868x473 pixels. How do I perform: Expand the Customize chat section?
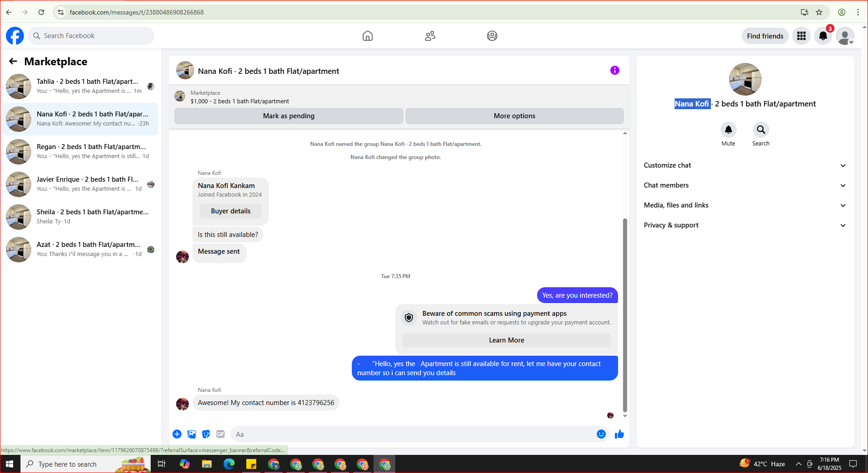point(745,165)
